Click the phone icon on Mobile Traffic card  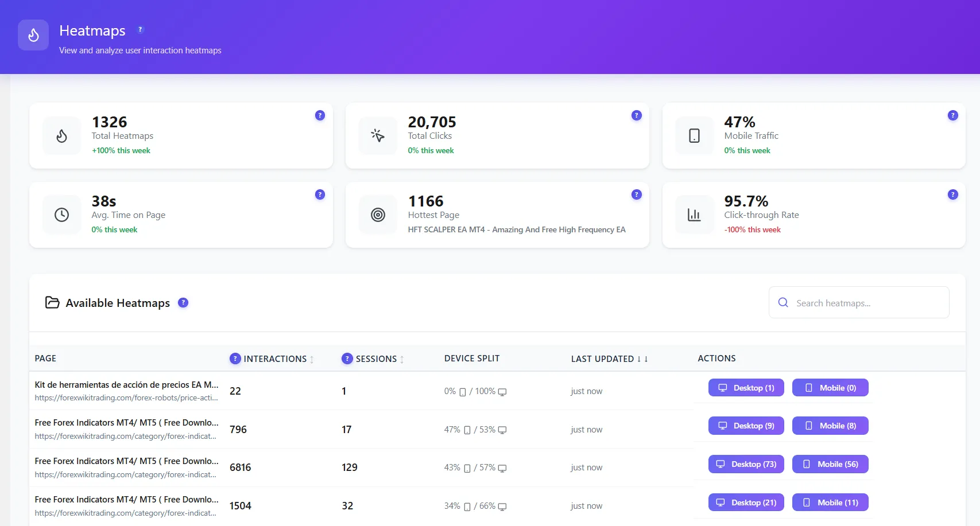click(694, 136)
